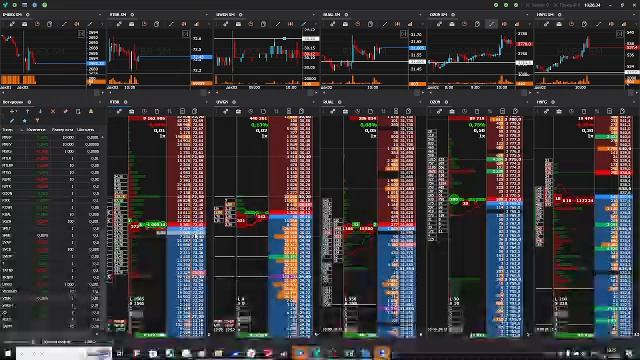Image resolution: width=640 pixels, height=360 pixels.
Task: Click the briefcase icon in the UWGN order book toolbar
Action: pyautogui.click(x=238, y=111)
